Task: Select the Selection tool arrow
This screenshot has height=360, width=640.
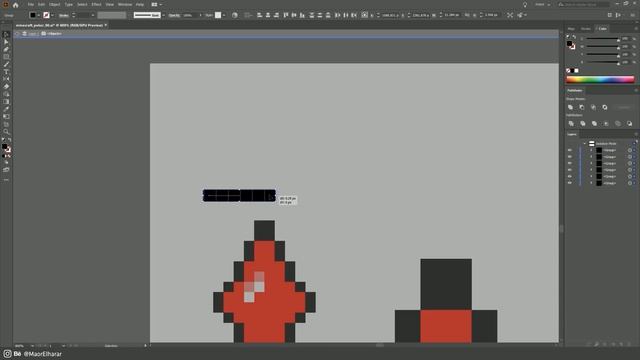Action: point(6,35)
